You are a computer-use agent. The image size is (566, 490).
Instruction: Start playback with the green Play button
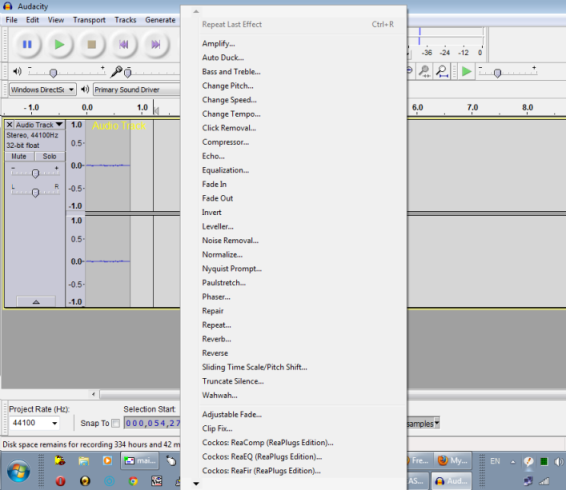[x=60, y=44]
